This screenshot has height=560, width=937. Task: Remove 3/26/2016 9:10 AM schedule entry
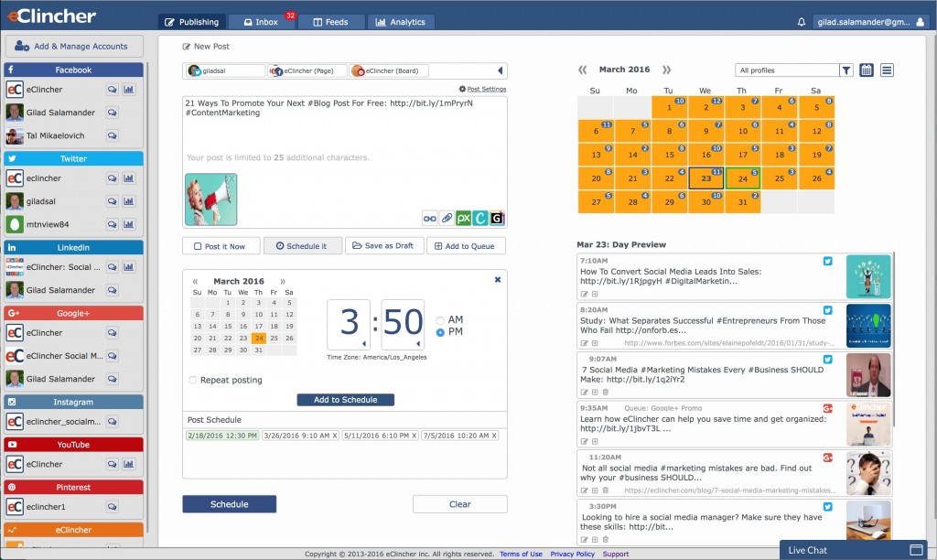pyautogui.click(x=335, y=436)
